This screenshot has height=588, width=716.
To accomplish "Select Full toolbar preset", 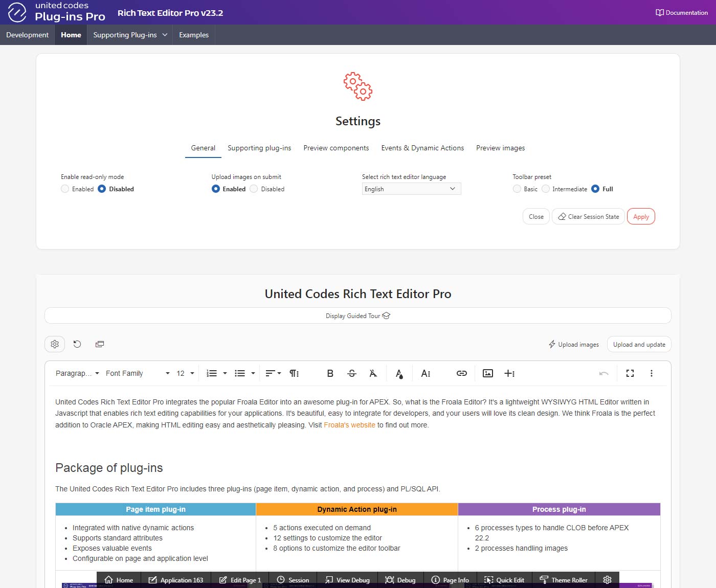I will pyautogui.click(x=595, y=189).
